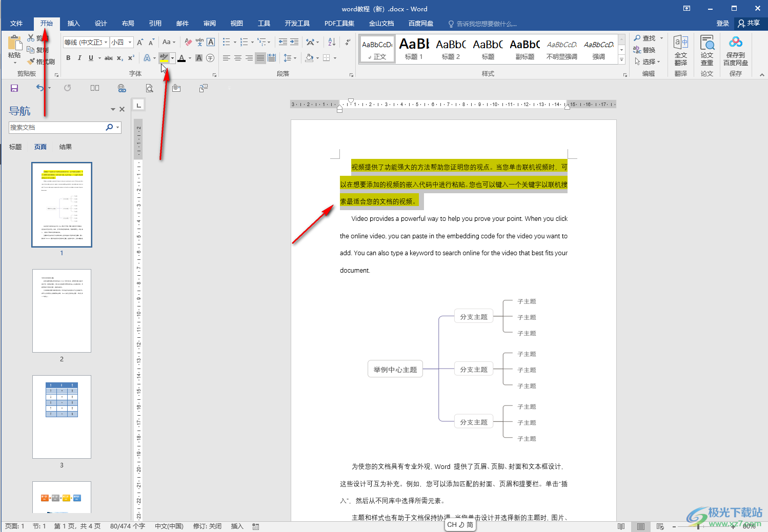The width and height of the screenshot is (768, 532).
Task: Open the phonetic guide (wén) tool
Action: pyautogui.click(x=199, y=42)
